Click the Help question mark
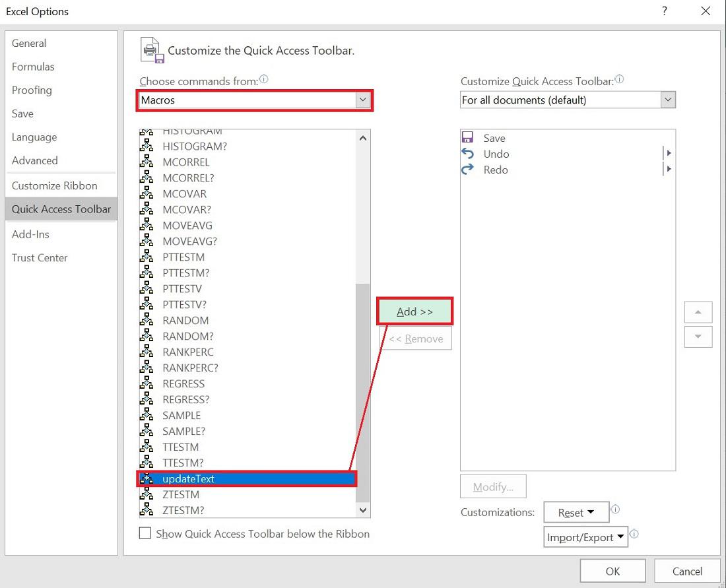The height and width of the screenshot is (588, 726). click(665, 11)
